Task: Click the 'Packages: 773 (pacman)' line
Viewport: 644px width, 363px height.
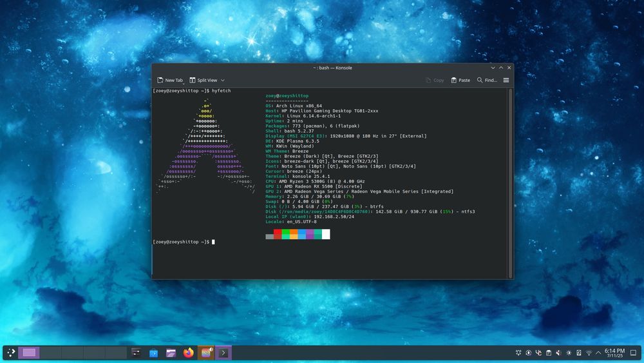Action: coord(312,126)
